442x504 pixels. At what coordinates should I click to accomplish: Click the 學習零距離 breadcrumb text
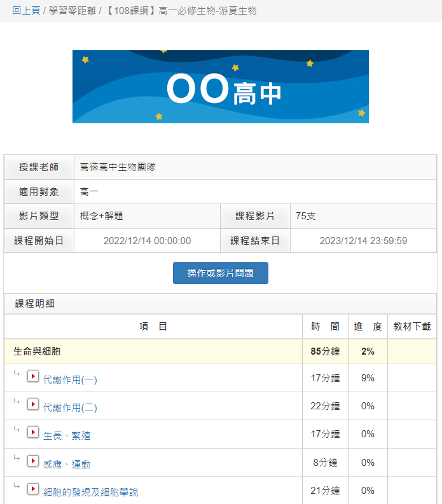tap(73, 11)
